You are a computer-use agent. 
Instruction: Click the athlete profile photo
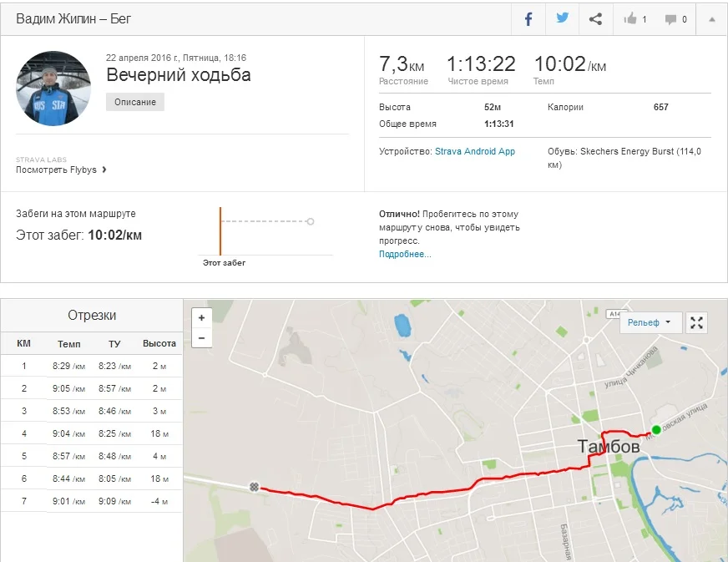pyautogui.click(x=53, y=89)
